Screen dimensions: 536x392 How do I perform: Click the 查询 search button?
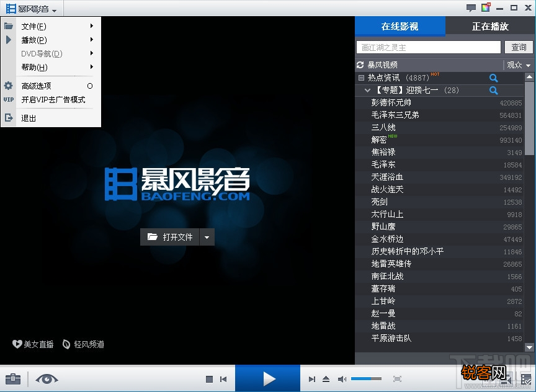coord(519,48)
